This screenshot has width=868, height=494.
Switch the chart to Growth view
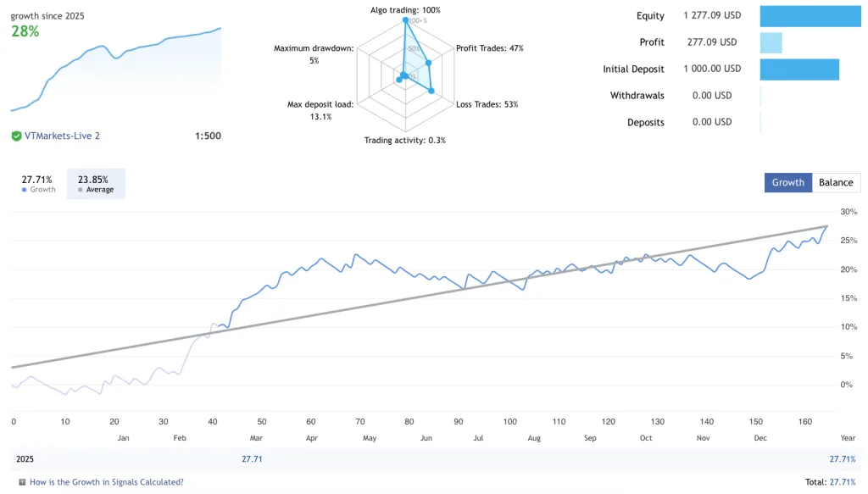[787, 182]
